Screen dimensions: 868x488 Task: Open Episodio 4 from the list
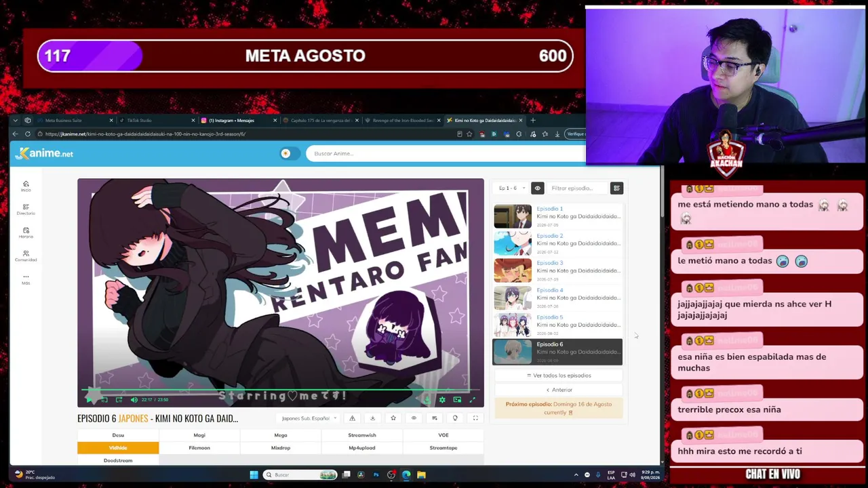(557, 298)
